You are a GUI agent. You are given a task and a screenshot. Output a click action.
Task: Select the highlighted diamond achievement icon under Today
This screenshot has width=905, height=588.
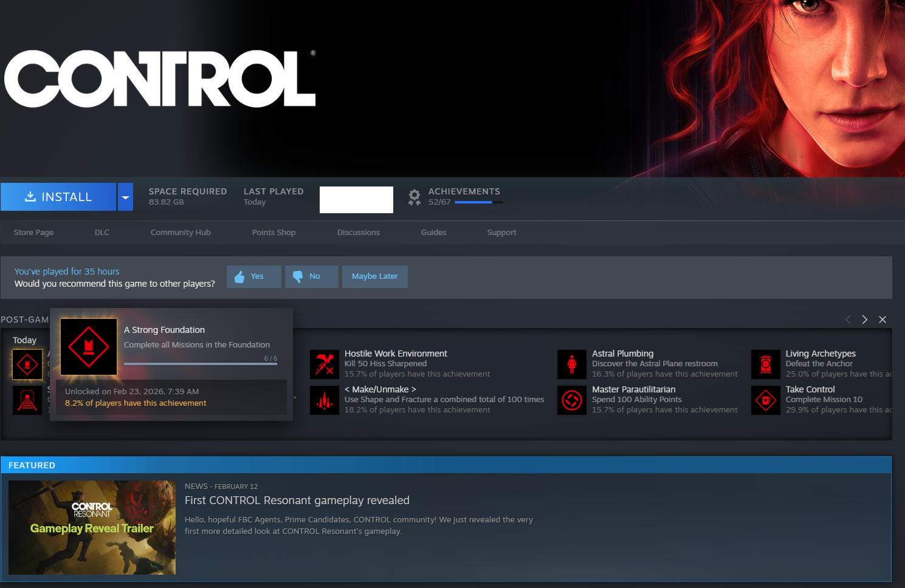(x=27, y=364)
